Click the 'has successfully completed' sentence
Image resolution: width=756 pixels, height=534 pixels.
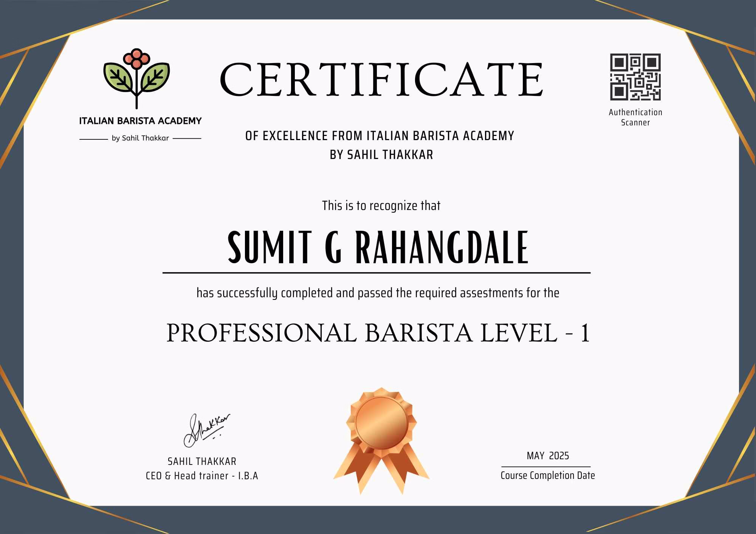tap(378, 293)
